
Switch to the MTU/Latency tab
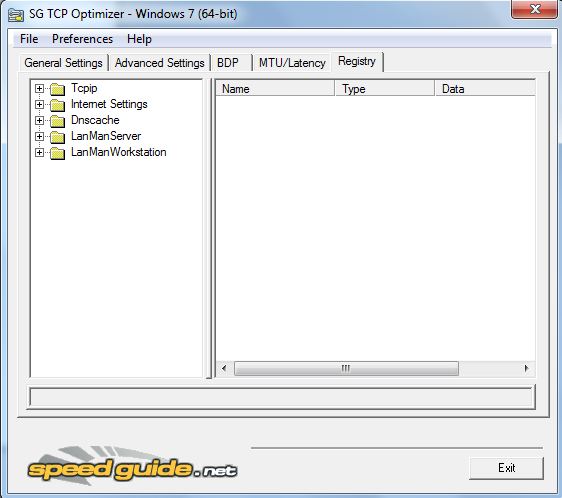pyautogui.click(x=292, y=63)
